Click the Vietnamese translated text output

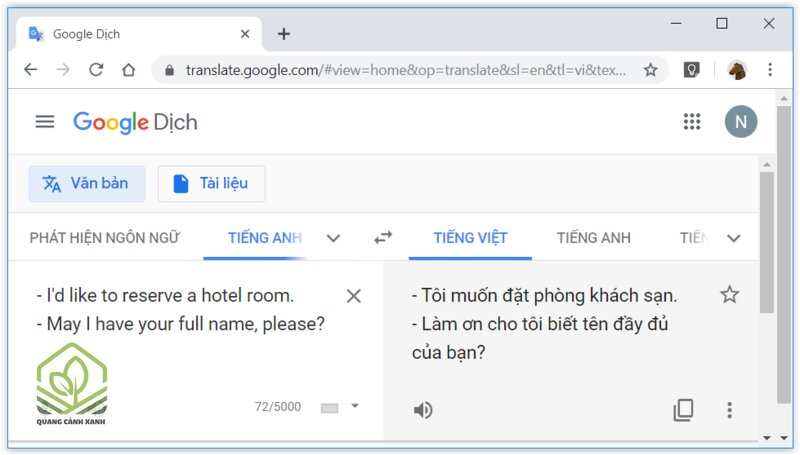pyautogui.click(x=544, y=324)
